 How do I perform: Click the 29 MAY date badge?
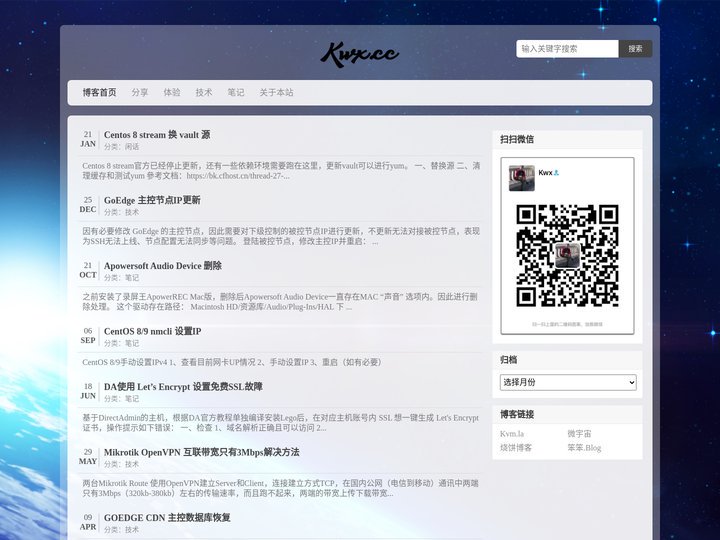[88, 457]
